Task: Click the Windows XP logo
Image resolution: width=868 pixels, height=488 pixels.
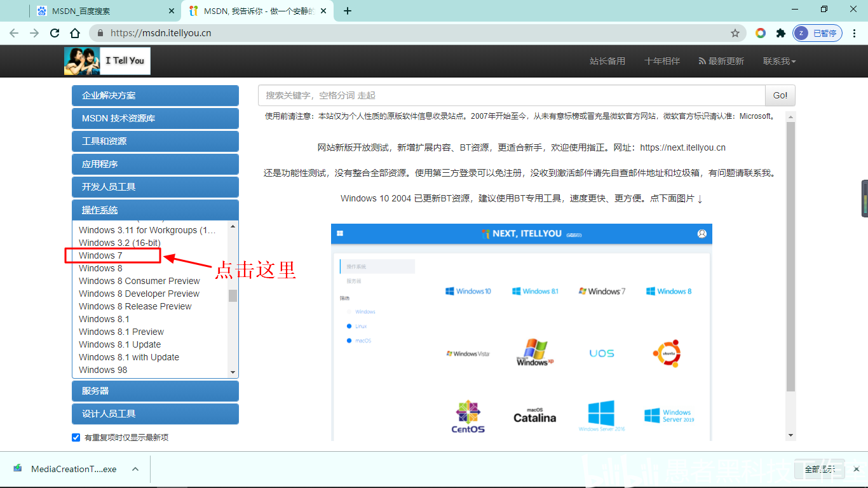Action: [535, 353]
